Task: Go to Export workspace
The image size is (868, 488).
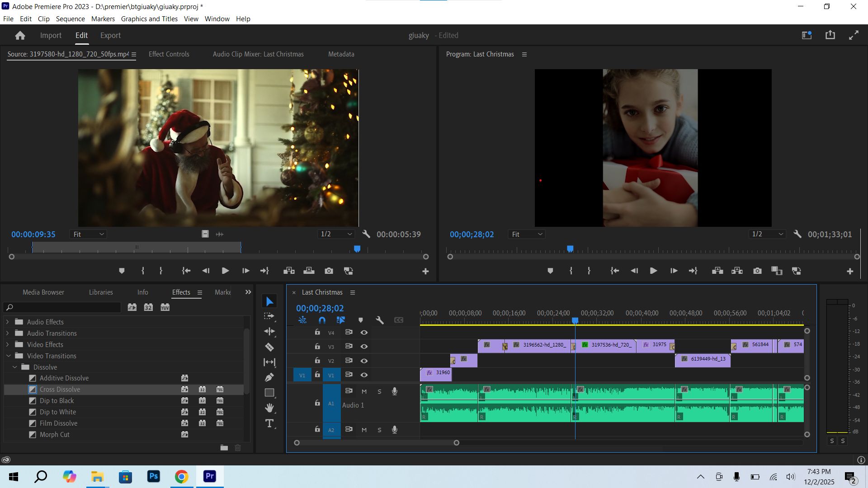Action: (110, 35)
